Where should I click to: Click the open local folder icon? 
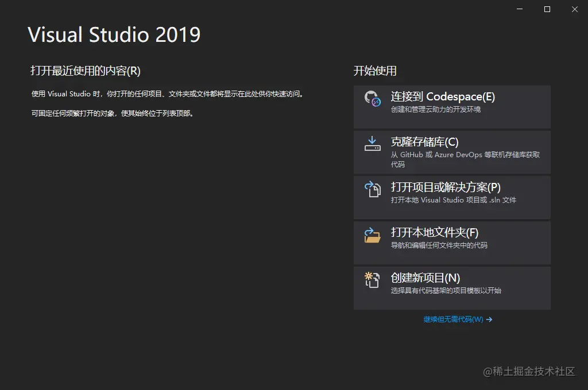click(372, 235)
